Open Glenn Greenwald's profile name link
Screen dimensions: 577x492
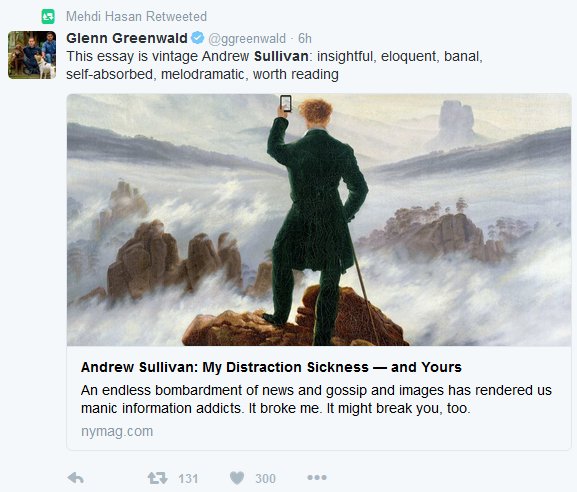tap(127, 38)
